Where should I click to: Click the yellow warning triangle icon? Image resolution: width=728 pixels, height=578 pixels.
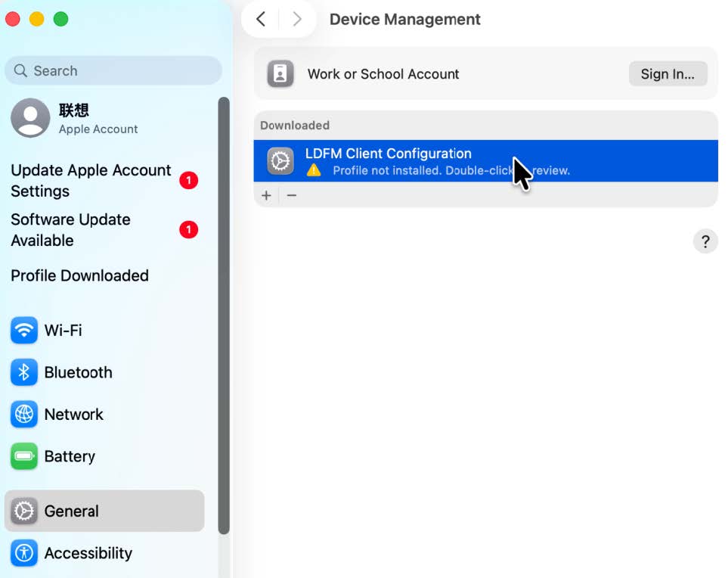(x=314, y=170)
